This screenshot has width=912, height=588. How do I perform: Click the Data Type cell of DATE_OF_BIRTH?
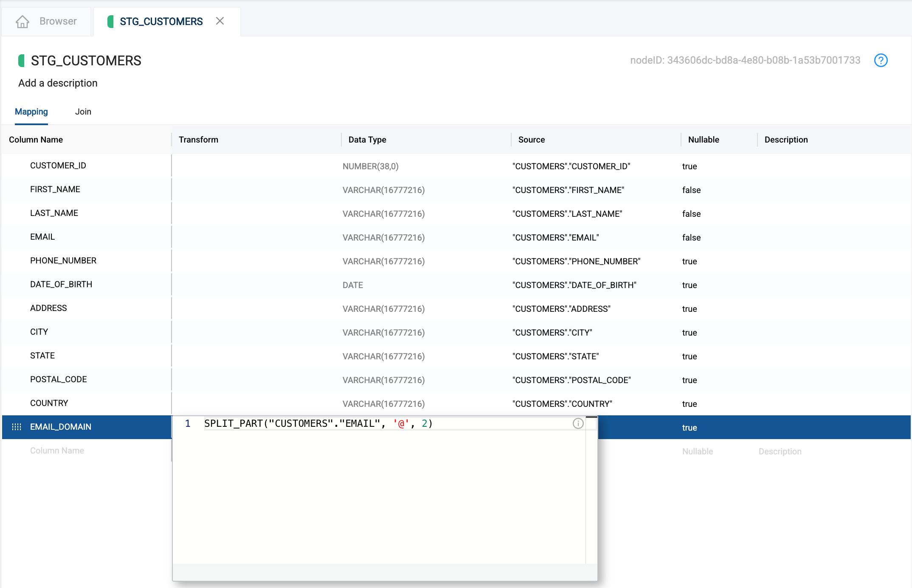point(352,285)
